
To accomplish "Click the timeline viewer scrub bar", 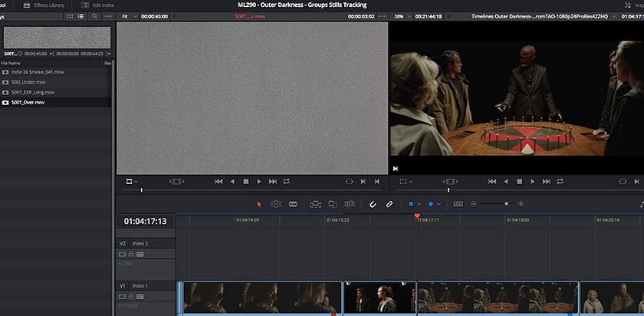I will click(x=520, y=190).
